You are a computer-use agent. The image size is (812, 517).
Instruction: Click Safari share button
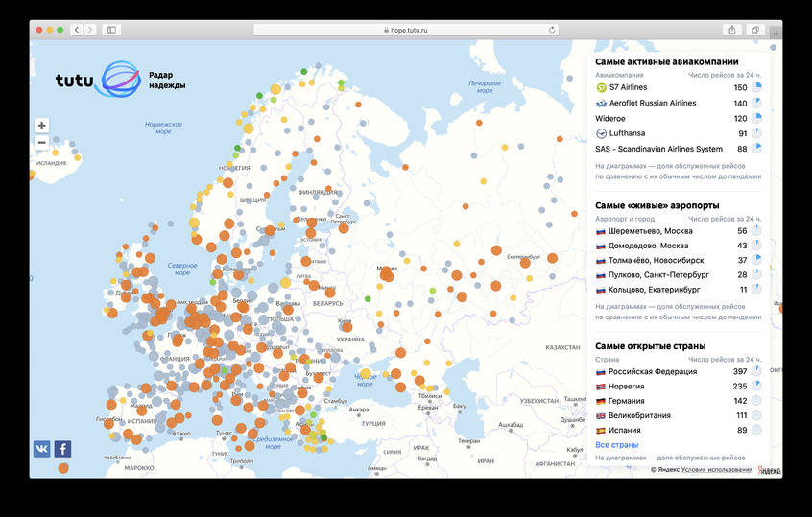732,30
